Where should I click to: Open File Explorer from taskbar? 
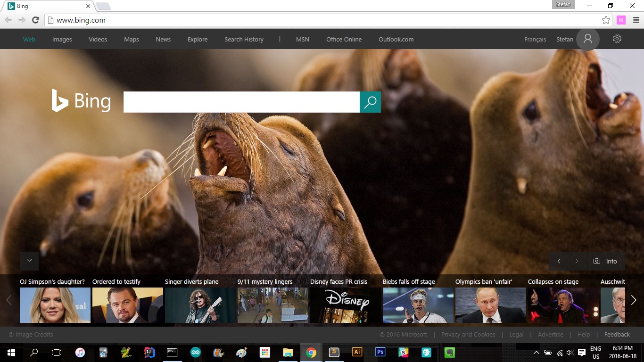coord(288,353)
